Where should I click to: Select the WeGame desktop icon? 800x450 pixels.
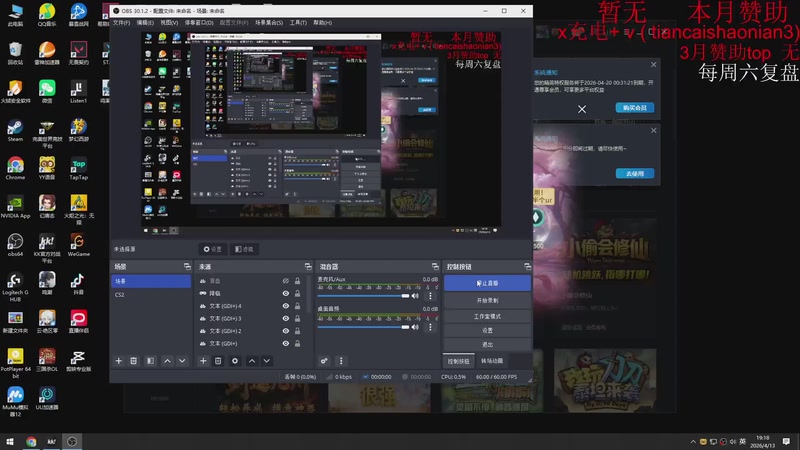click(79, 245)
